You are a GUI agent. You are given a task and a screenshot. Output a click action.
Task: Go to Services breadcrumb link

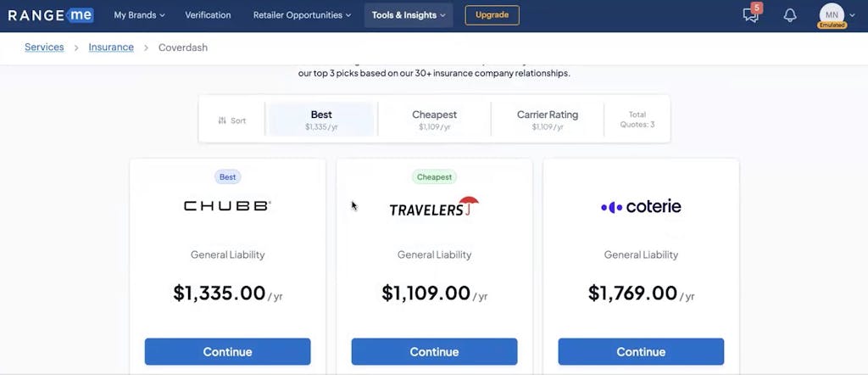44,48
